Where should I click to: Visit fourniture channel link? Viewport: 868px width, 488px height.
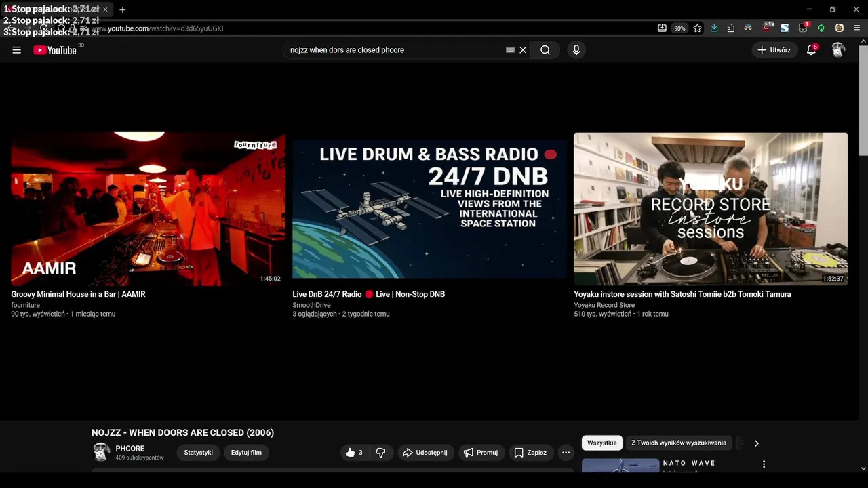pos(25,306)
